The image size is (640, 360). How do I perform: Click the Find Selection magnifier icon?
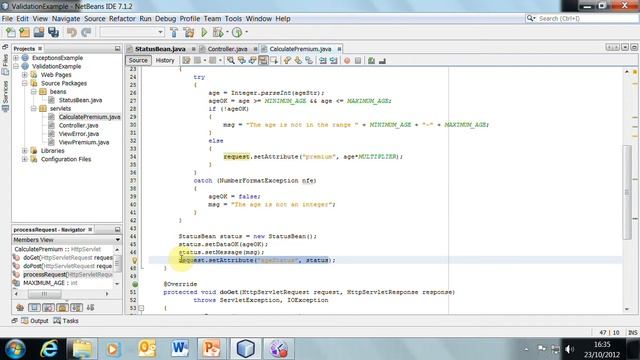point(231,60)
